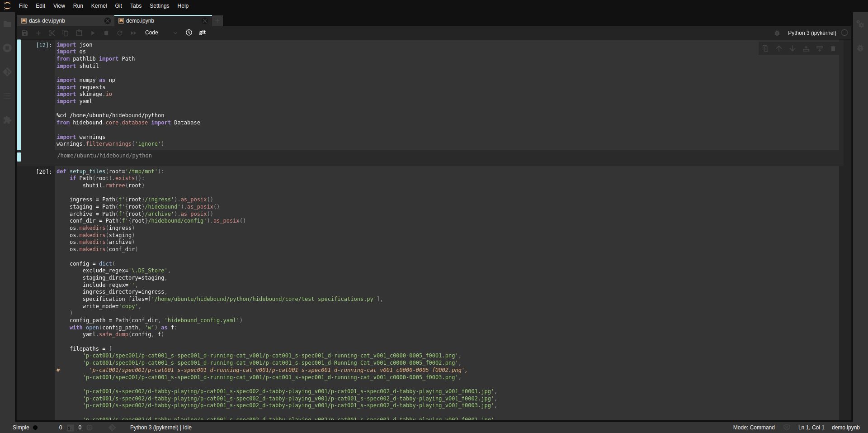Screen dimensions: 868x433
Task: Open Running Terminals and Kernels sidebar
Action: tap(7, 48)
